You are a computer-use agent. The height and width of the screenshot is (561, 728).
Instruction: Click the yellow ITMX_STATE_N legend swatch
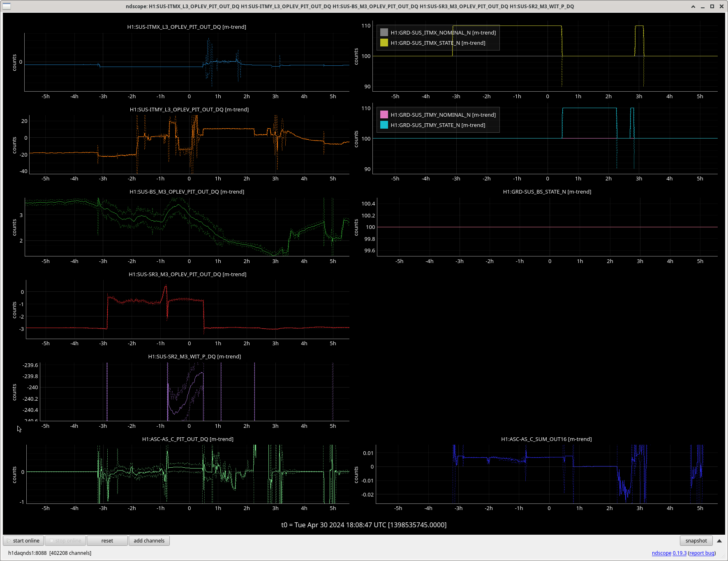click(x=384, y=43)
